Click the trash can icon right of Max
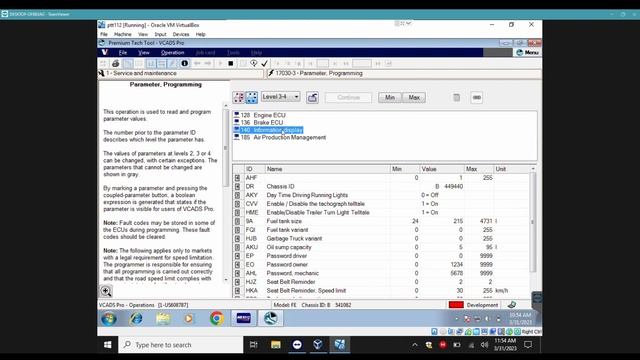 click(x=456, y=97)
